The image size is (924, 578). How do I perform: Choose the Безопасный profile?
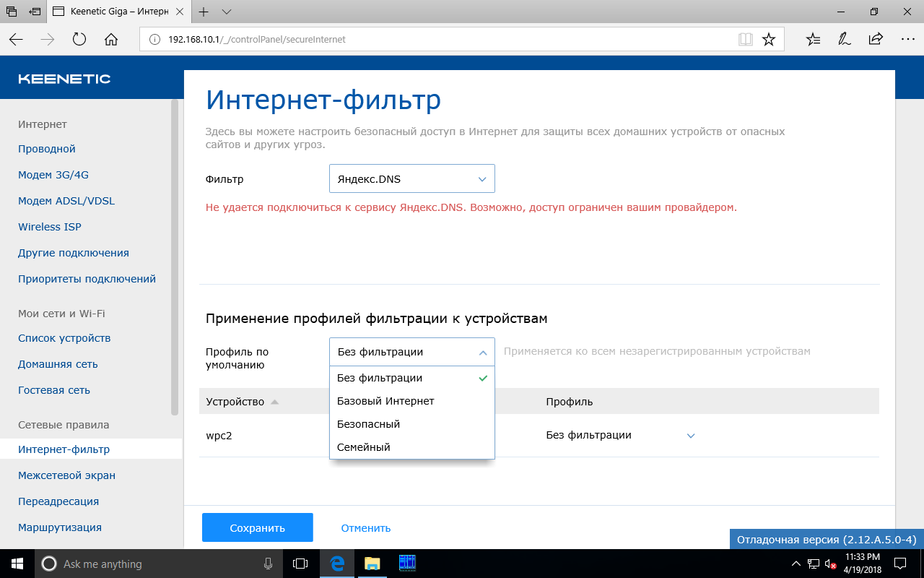pos(412,424)
